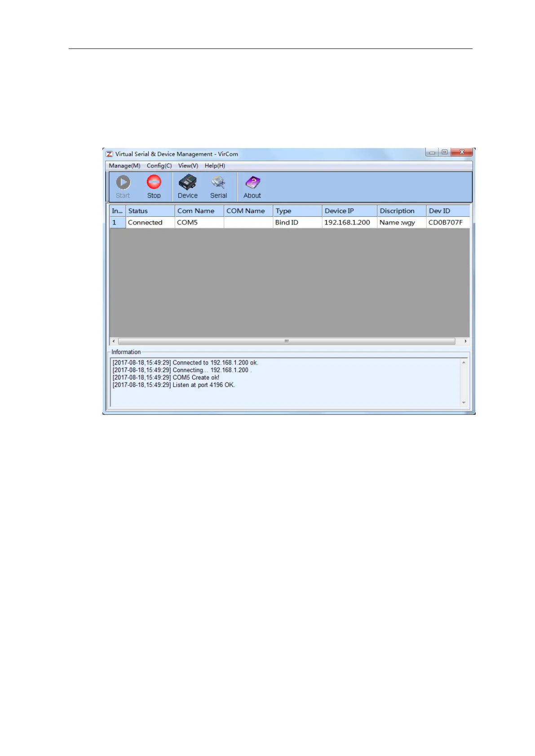Click the In... index column header

pyautogui.click(x=118, y=211)
